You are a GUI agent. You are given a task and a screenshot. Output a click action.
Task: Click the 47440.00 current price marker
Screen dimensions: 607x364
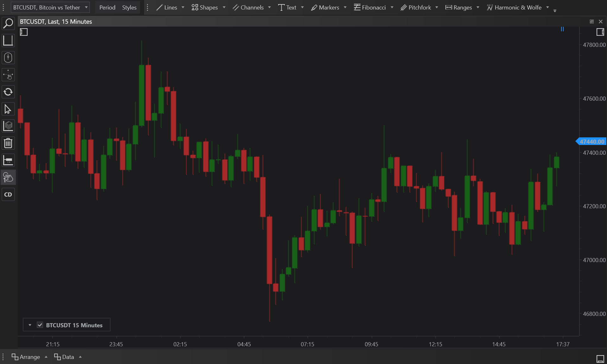[x=591, y=141]
